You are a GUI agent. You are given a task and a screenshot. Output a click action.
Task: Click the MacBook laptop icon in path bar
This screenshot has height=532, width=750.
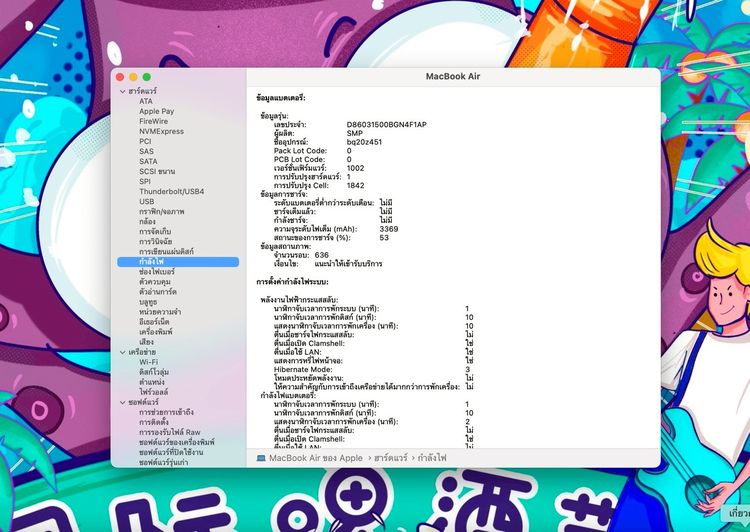(x=261, y=458)
